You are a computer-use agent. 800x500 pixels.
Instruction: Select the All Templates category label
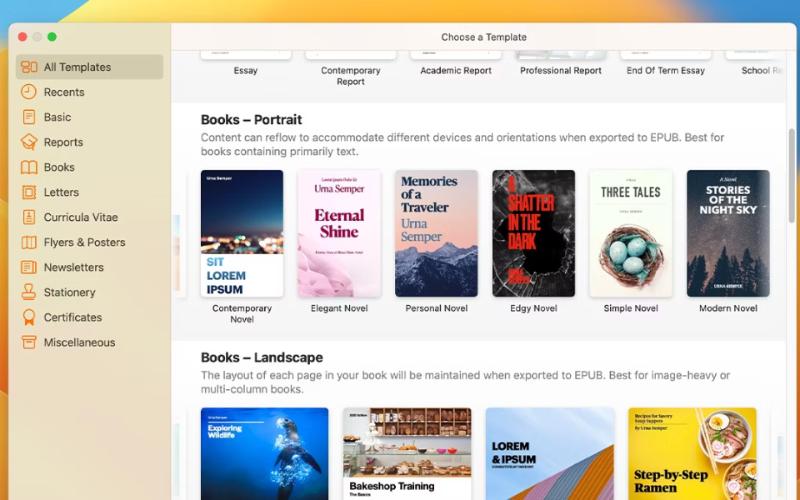[x=77, y=67]
